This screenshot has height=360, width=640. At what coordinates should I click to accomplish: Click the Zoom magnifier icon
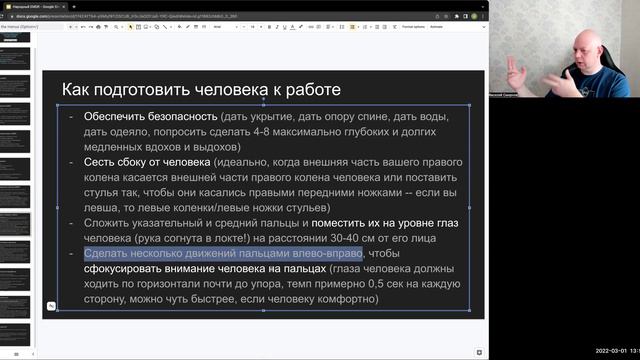tap(116, 27)
